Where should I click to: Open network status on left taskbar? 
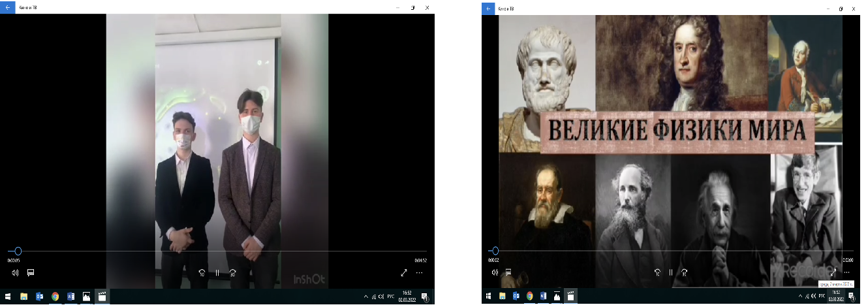(x=373, y=297)
